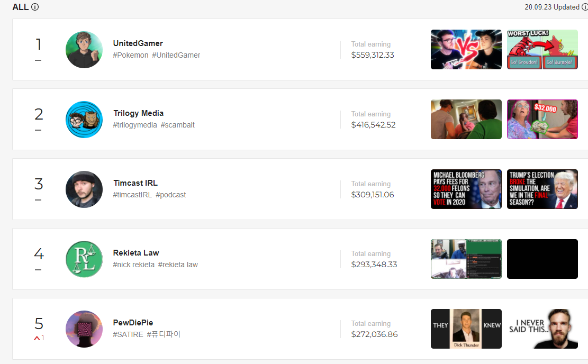Open the VS thumbnail in UnitedGamer row
The height and width of the screenshot is (364, 588).
pyautogui.click(x=466, y=50)
